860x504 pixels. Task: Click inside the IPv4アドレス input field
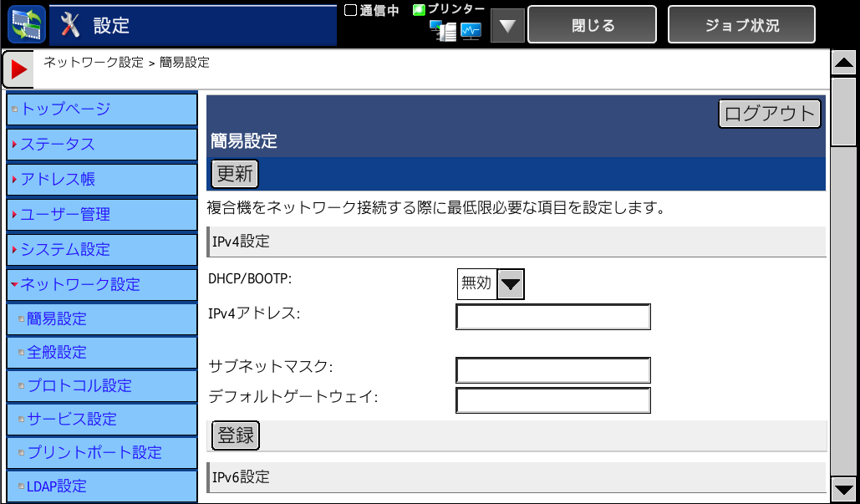point(552,317)
